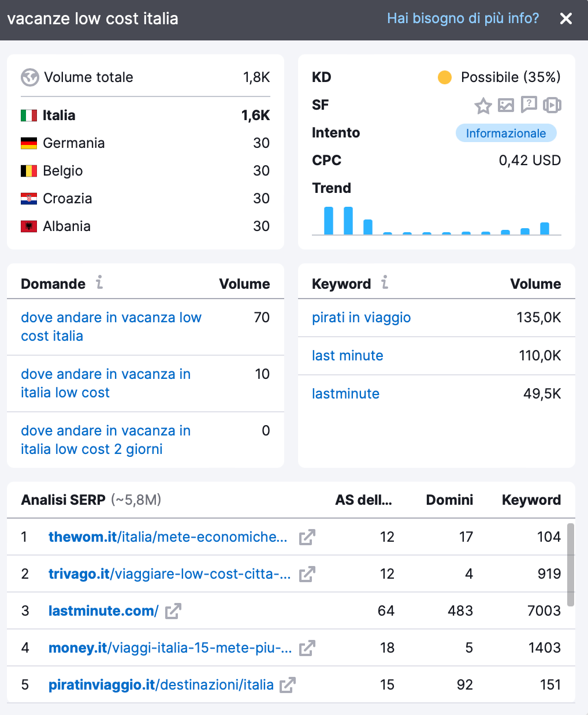588x715 pixels.
Task: Click the video carousel SERP feature icon
Action: (552, 105)
